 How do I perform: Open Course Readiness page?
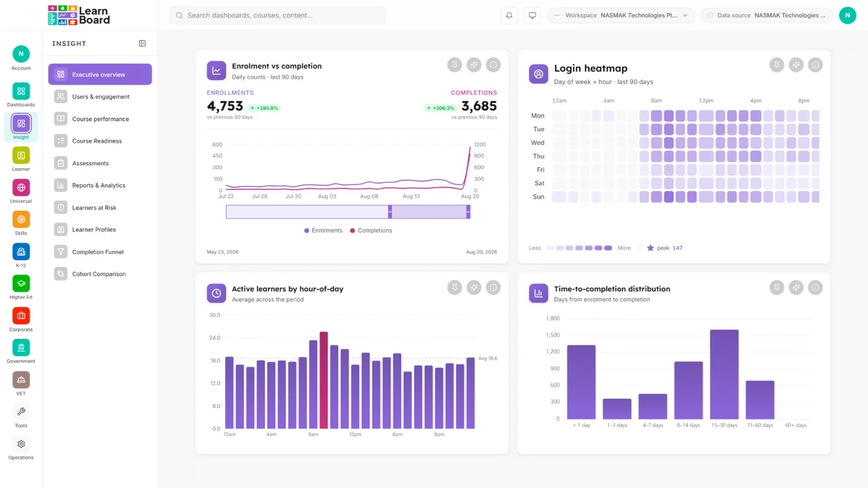click(x=100, y=141)
